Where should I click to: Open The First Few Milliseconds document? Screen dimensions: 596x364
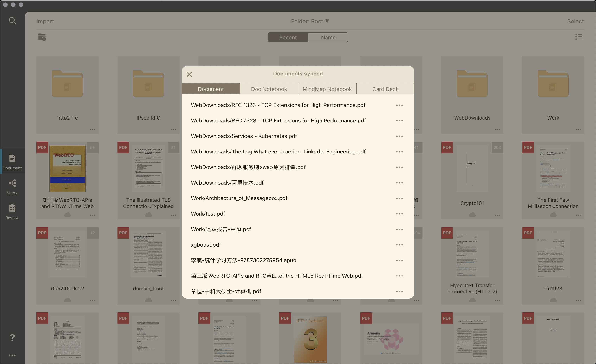click(x=553, y=169)
